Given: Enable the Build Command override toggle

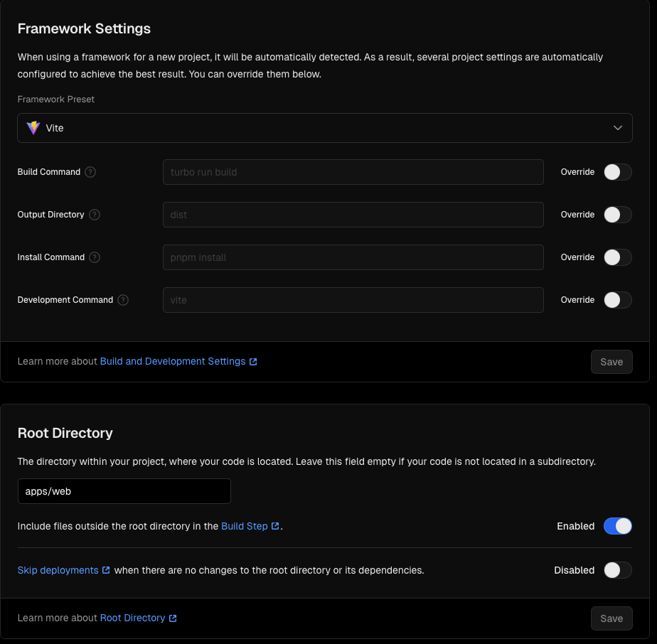Looking at the screenshot, I should [x=617, y=172].
